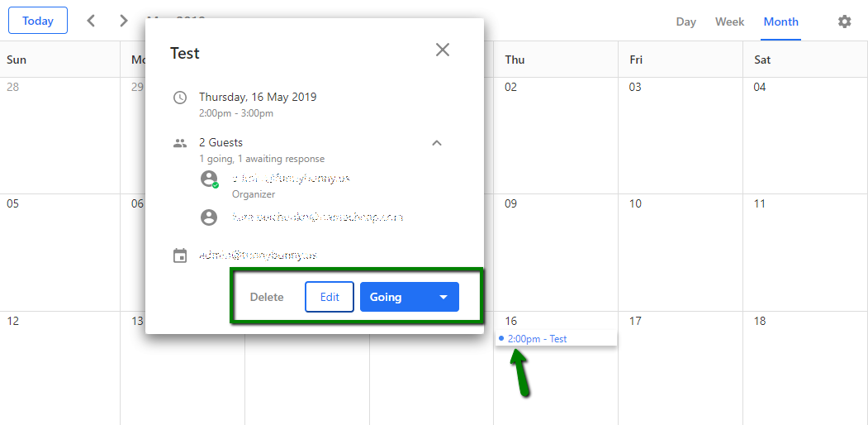Select the day cell for Friday 17

681,368
